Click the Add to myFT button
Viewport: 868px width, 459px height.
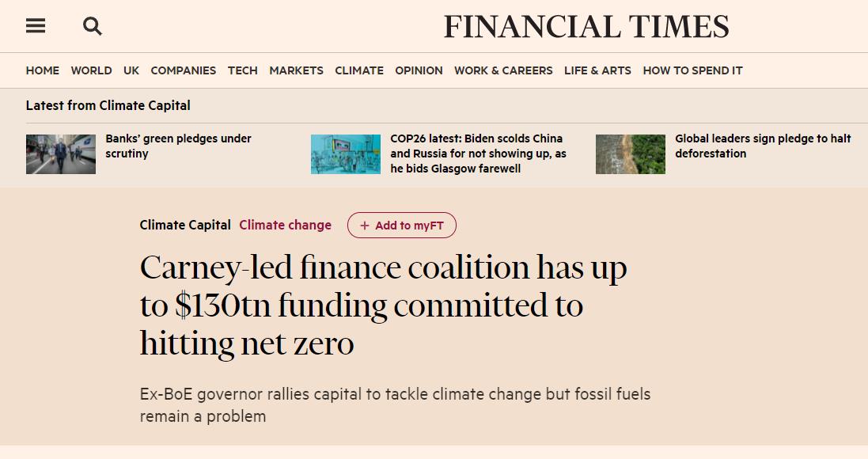pyautogui.click(x=402, y=226)
